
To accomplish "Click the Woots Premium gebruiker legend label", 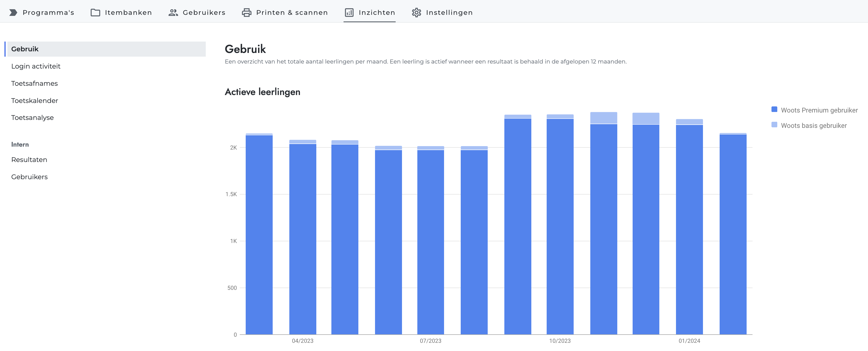I will 819,110.
